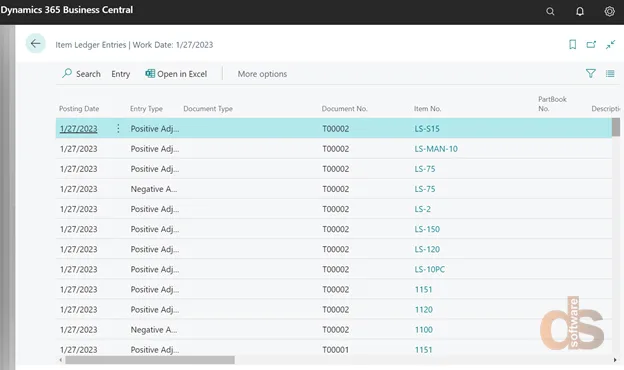
Task: Click the Entry Type column header
Action: pyautogui.click(x=146, y=109)
